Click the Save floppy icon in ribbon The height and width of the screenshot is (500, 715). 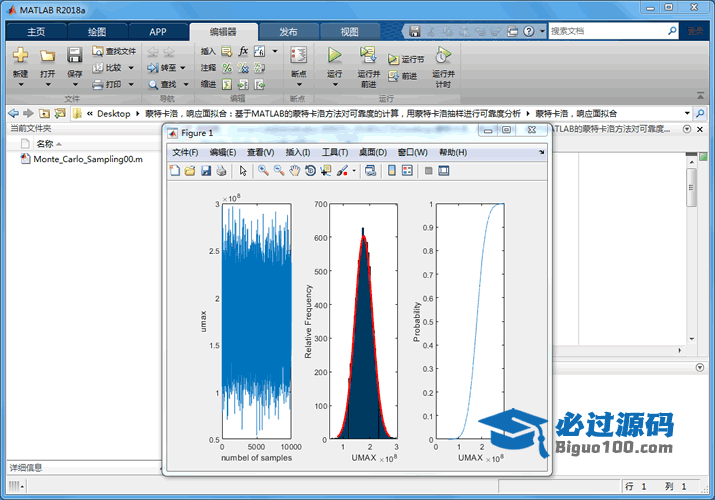click(74, 55)
